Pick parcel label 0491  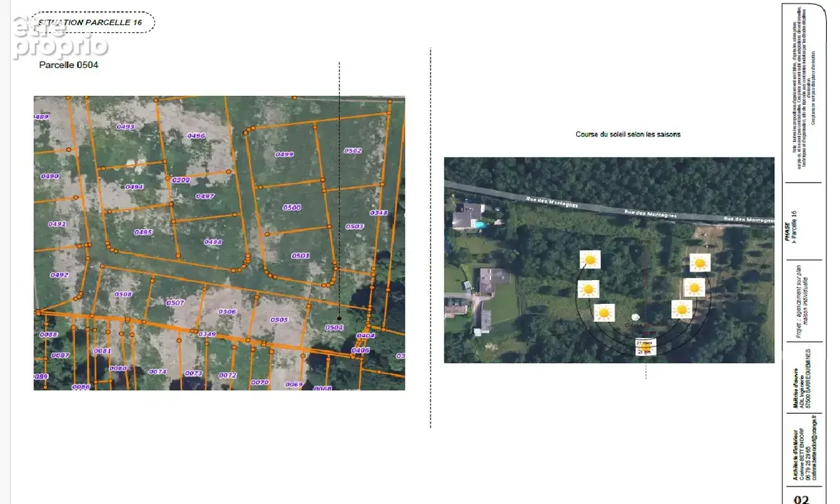click(x=57, y=224)
